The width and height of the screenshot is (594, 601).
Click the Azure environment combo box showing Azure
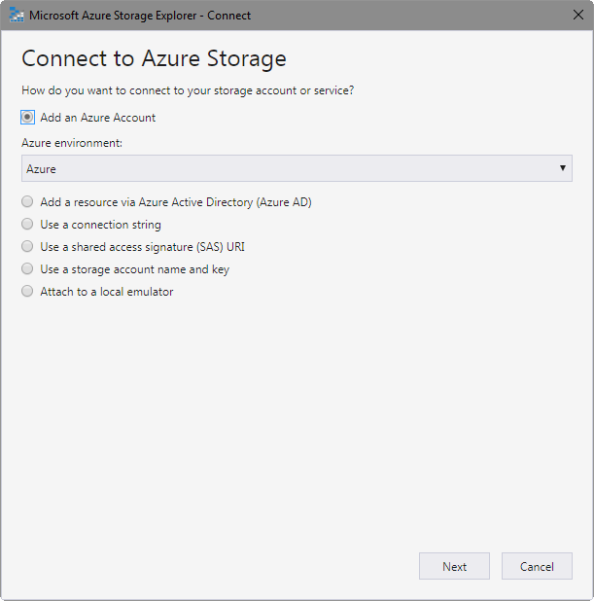[297, 168]
